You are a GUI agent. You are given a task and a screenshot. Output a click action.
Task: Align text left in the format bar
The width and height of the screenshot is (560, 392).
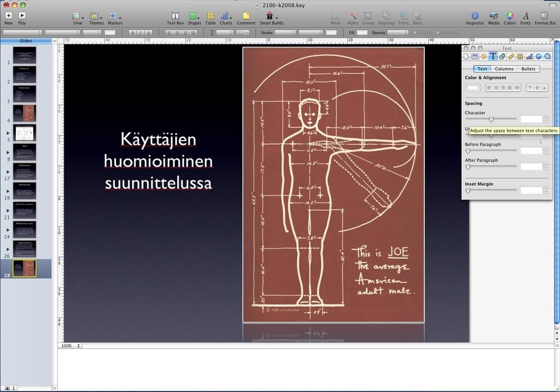tap(170, 32)
